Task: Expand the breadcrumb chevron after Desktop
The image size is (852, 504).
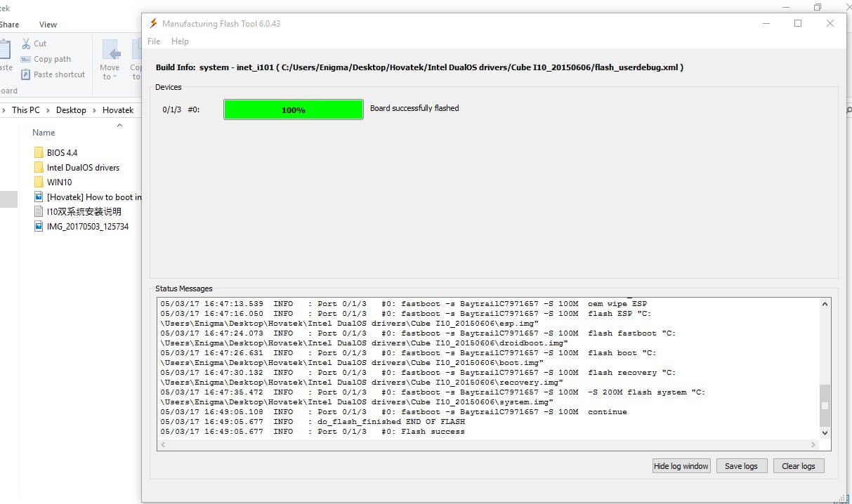Action: (x=93, y=110)
